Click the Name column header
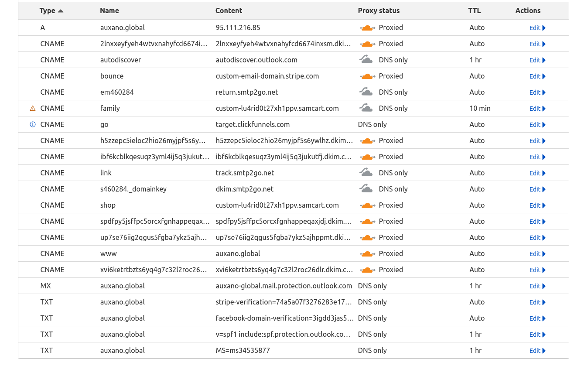The width and height of the screenshot is (588, 366). 109,10
